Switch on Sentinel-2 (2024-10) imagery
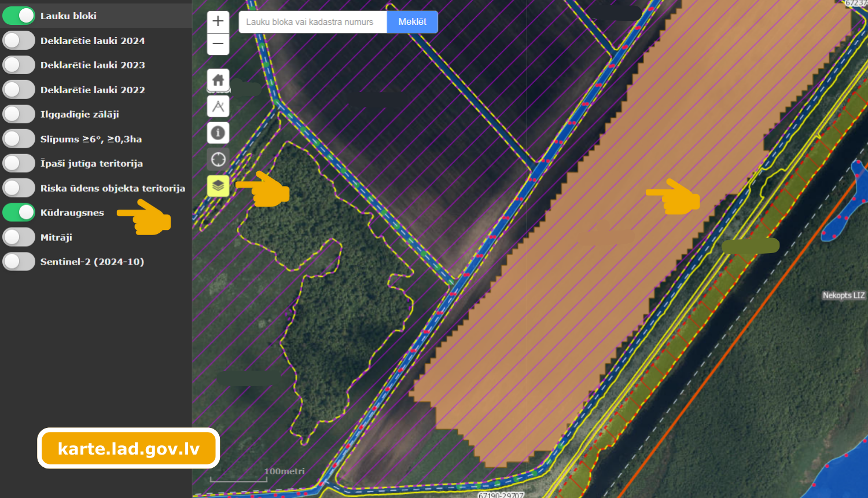Screen dimensions: 868x498 tap(19, 262)
